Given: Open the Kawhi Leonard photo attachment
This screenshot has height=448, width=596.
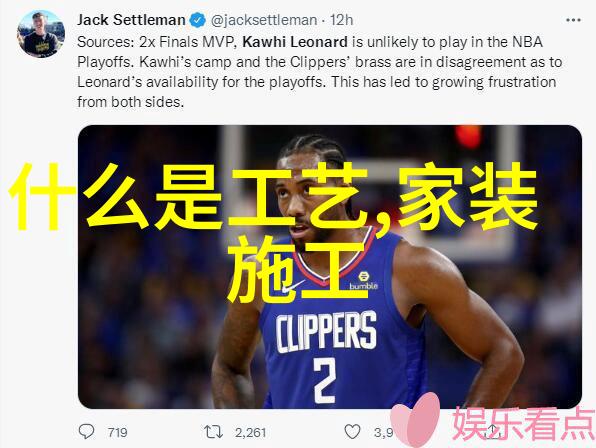Looking at the screenshot, I should [330, 267].
